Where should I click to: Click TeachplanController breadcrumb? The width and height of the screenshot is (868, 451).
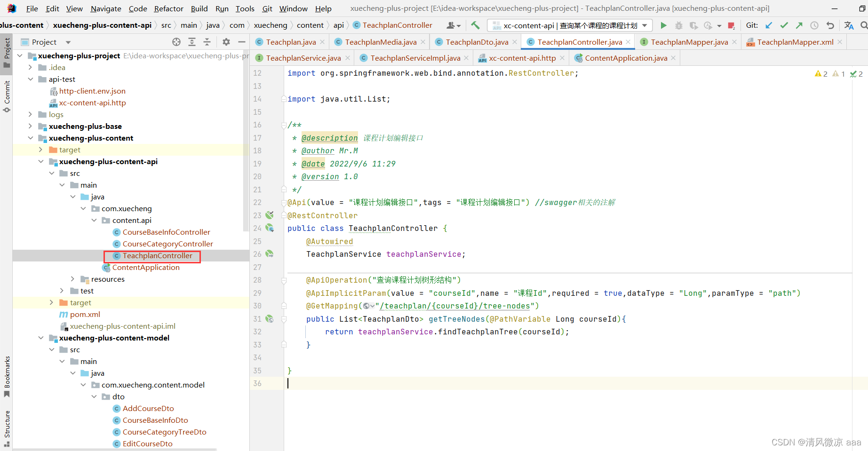[392, 25]
